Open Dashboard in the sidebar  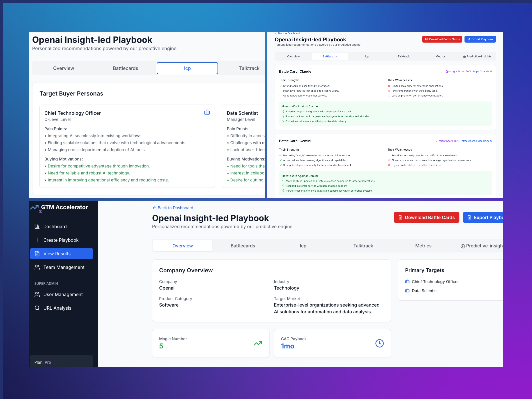pyautogui.click(x=61, y=227)
